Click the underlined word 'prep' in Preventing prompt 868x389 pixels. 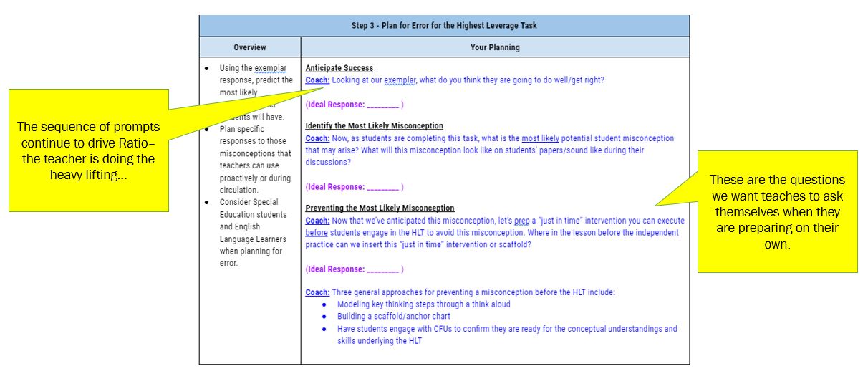(x=521, y=221)
